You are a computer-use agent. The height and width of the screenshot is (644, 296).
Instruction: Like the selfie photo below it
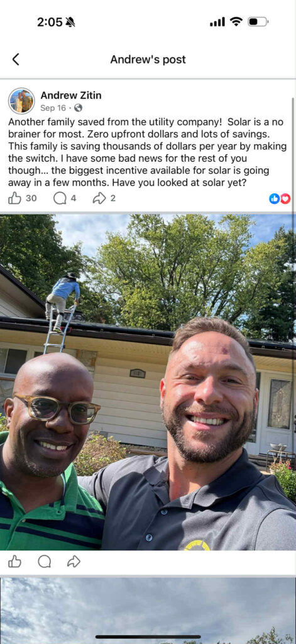tap(15, 562)
